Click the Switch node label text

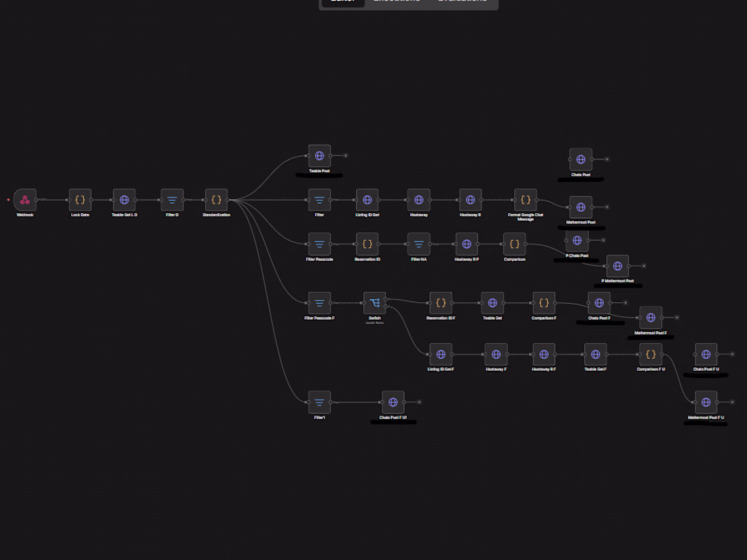click(x=374, y=318)
